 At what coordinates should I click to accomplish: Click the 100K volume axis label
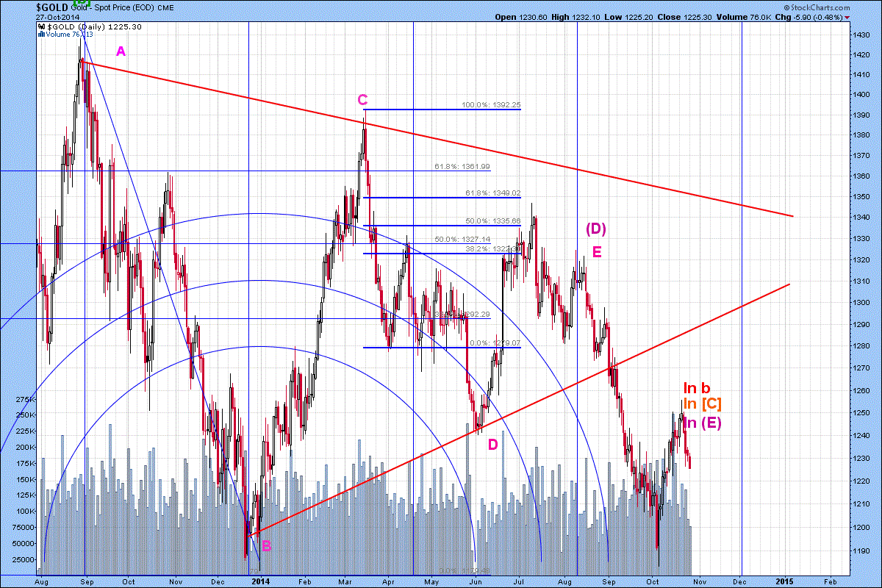pyautogui.click(x=25, y=511)
